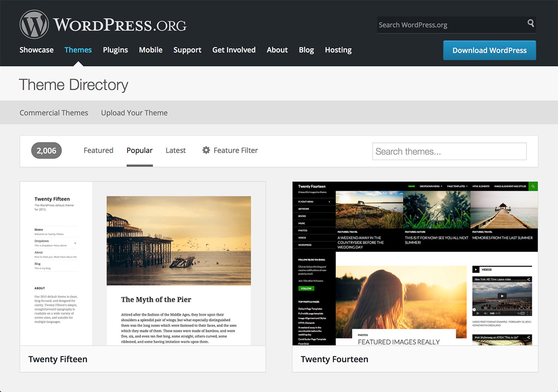Click the Search themes input box

450,152
